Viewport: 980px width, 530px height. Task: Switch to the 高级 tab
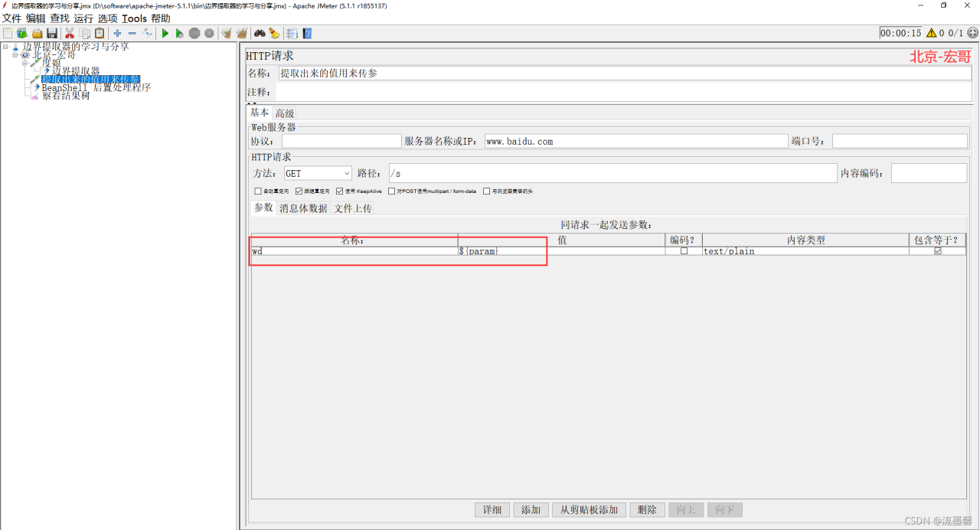(285, 113)
